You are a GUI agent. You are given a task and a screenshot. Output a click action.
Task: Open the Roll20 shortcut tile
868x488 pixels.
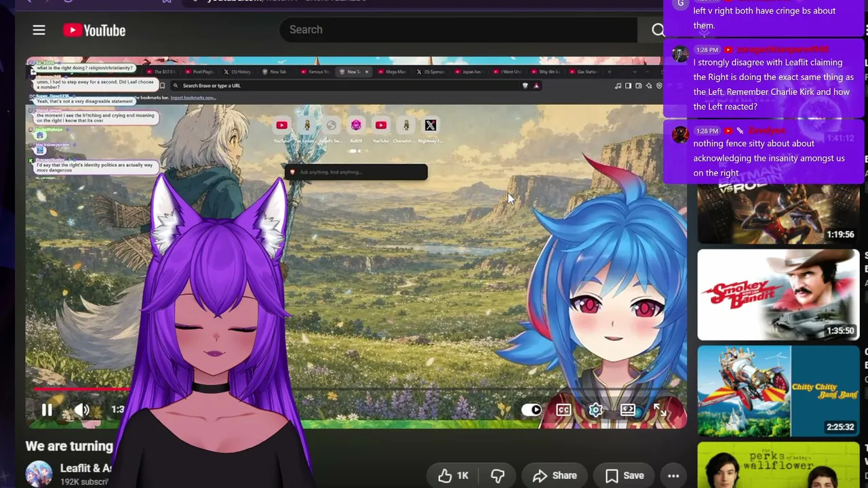pyautogui.click(x=356, y=125)
